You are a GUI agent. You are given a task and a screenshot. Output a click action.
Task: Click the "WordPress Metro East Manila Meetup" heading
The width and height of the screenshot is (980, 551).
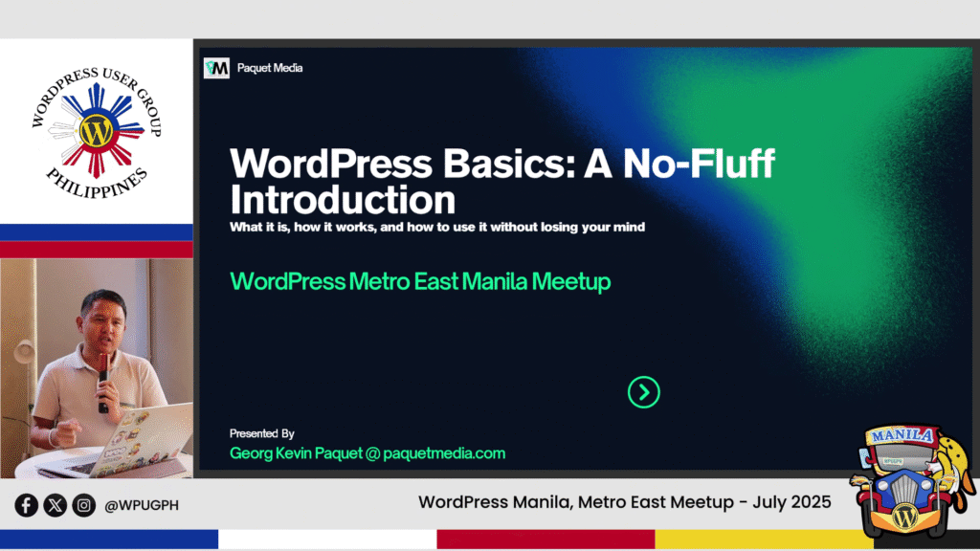(420, 282)
